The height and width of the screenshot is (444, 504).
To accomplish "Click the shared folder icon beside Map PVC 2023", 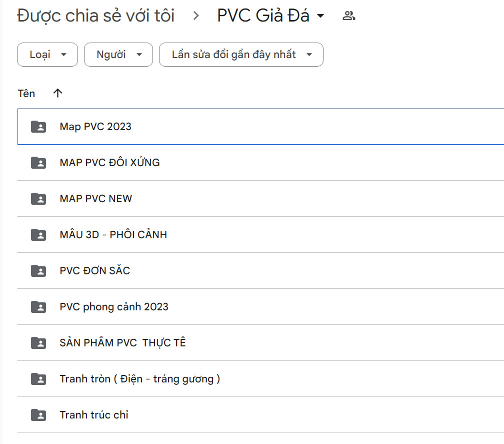I will point(38,127).
